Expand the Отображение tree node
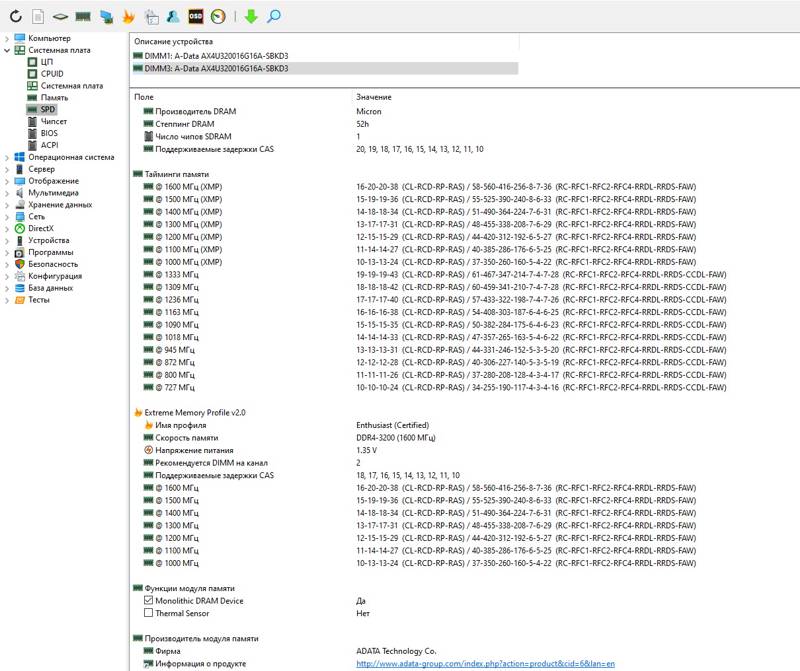Screen dimensions: 800x671 tap(7, 181)
